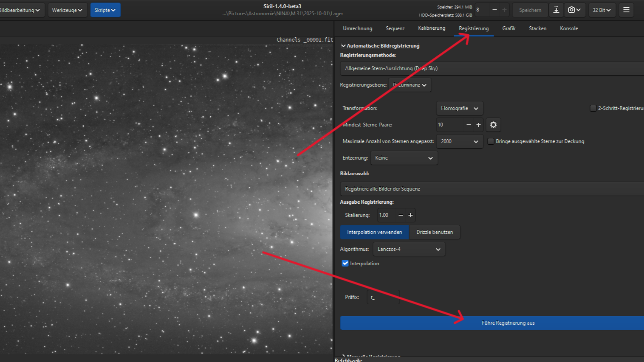Open the Transformation Homografie dropdown

click(459, 108)
